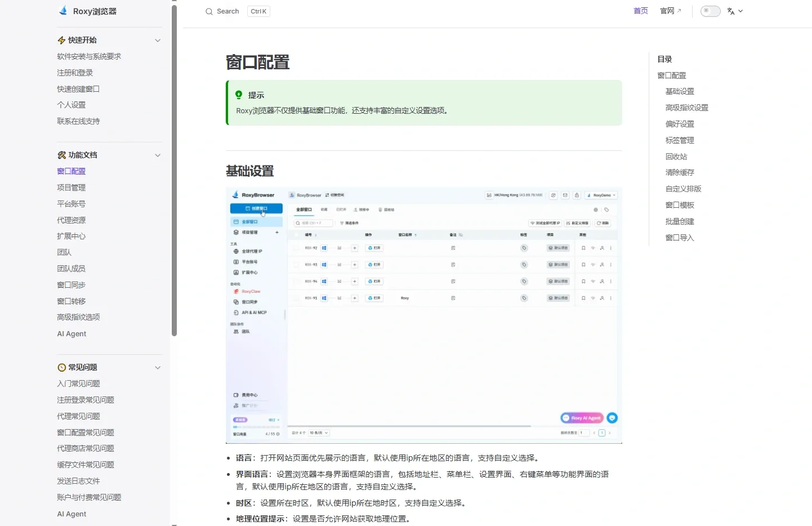
Task: Collapse the 快速开始 section chevron
Action: click(158, 41)
